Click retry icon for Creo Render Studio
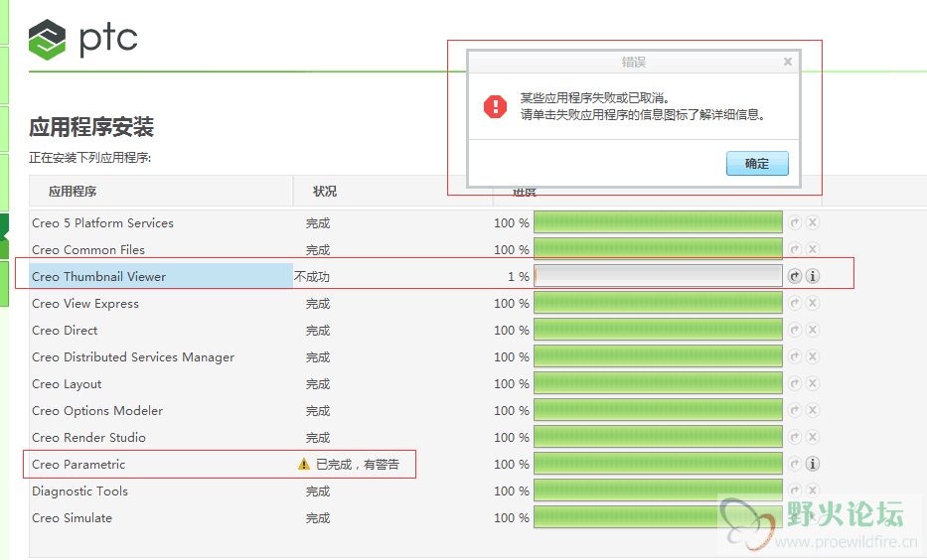Screen dimensions: 927x560 pyautogui.click(x=795, y=437)
